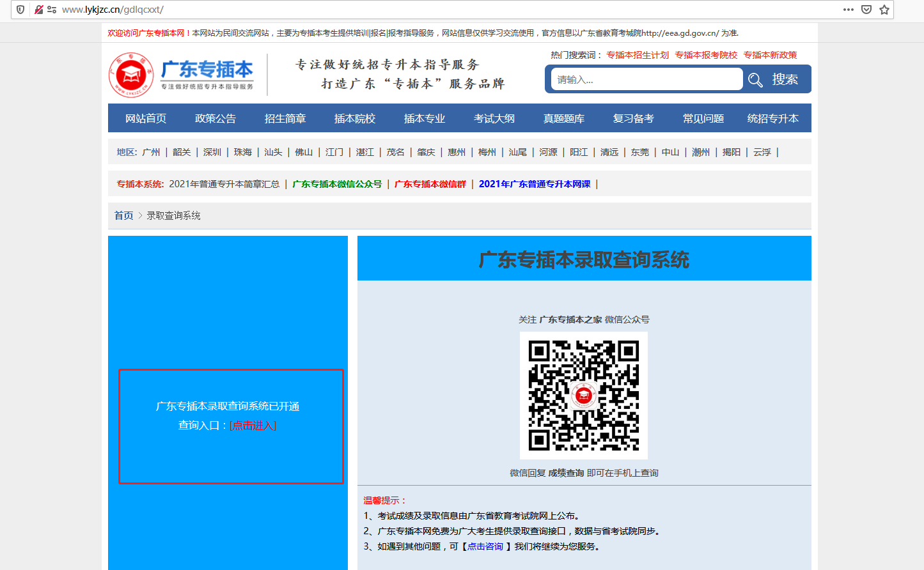Open the 插本院校 nav item
Viewport: 924px width, 570px height.
(x=355, y=118)
